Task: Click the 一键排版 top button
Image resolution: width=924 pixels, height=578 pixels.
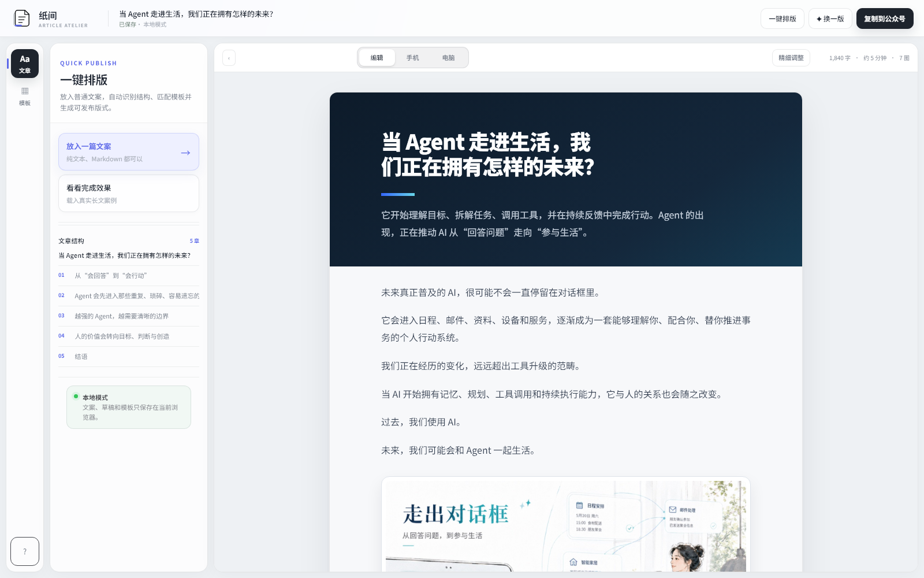Action: click(783, 18)
